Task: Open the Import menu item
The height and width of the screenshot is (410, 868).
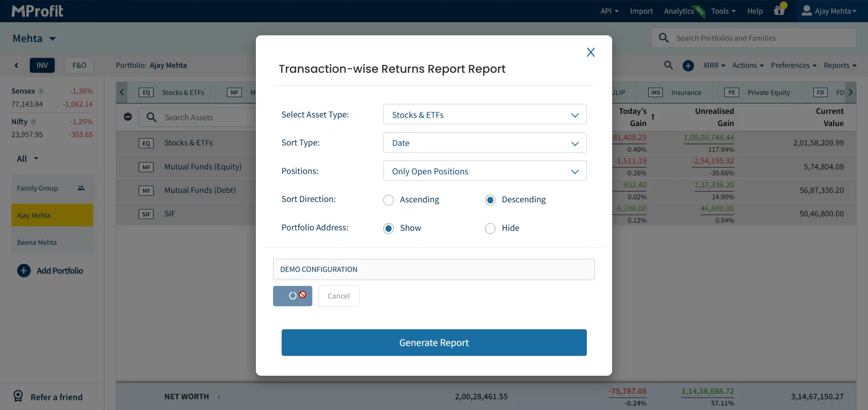Action: [641, 11]
